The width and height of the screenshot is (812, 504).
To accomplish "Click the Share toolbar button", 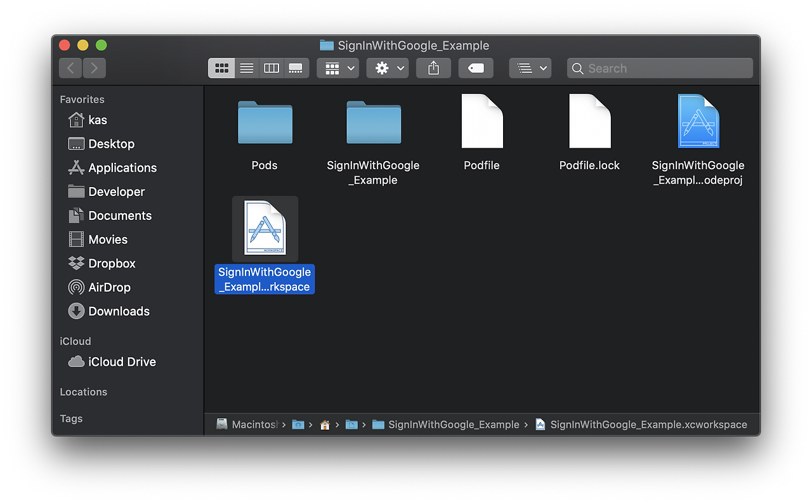I will click(x=434, y=68).
